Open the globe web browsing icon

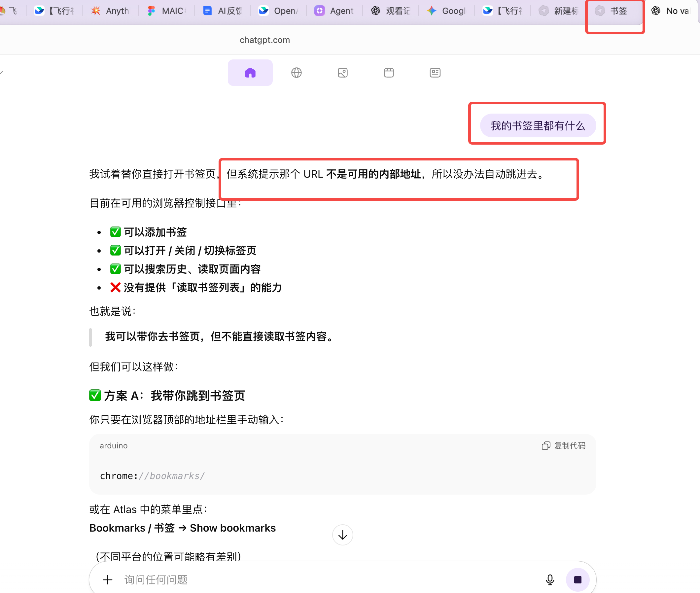point(296,73)
